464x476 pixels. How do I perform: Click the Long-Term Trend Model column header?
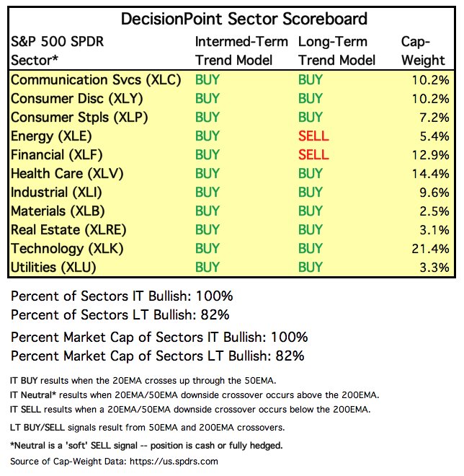coord(336,51)
